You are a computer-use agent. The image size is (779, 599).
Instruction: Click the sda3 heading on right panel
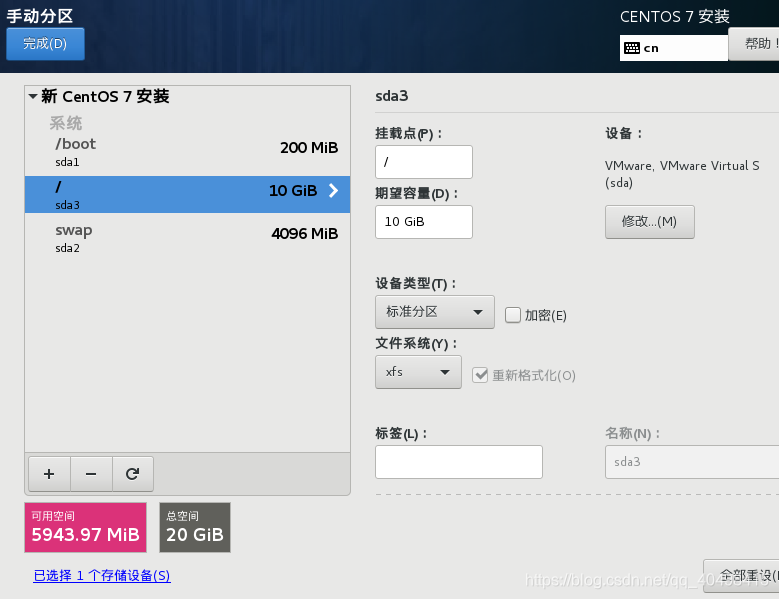[391, 96]
